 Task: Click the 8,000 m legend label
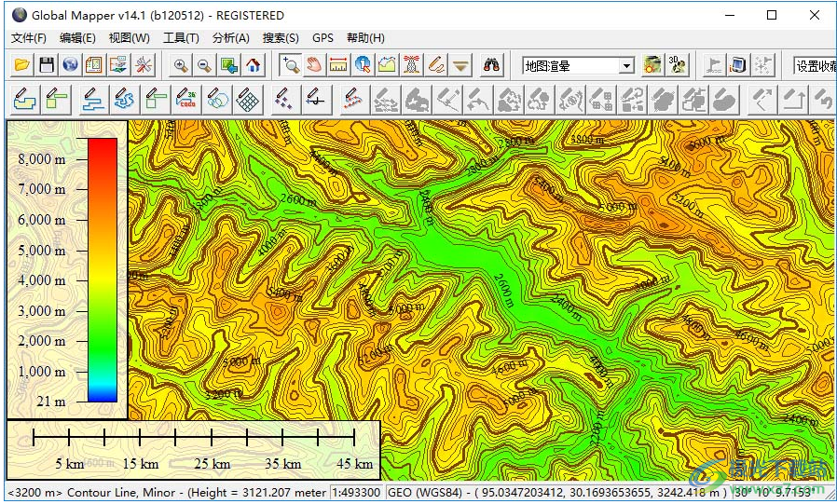(x=42, y=159)
